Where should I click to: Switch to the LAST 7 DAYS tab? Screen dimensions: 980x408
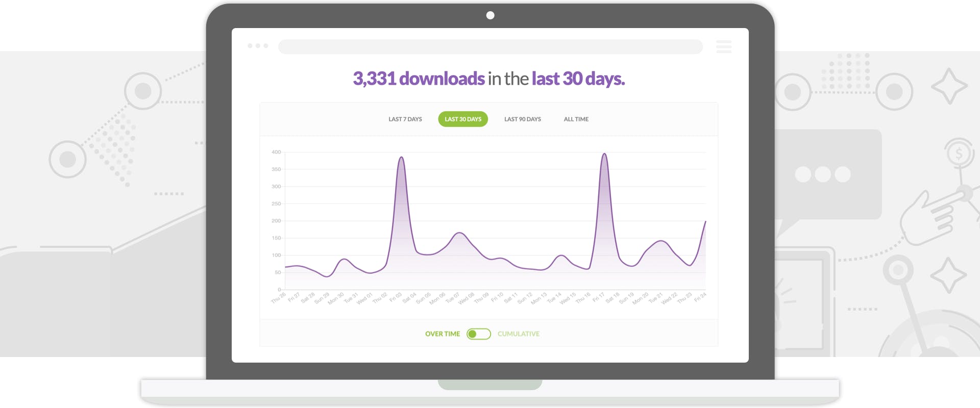point(405,119)
